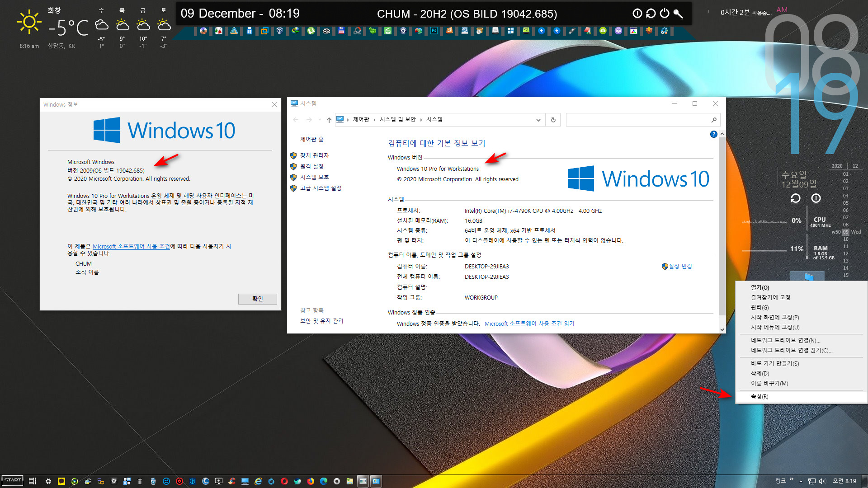Open VirtualBox cube icon in top dock

pos(280,31)
